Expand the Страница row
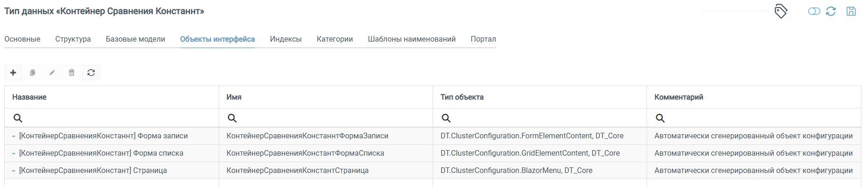The width and height of the screenshot is (868, 187). pos(14,171)
